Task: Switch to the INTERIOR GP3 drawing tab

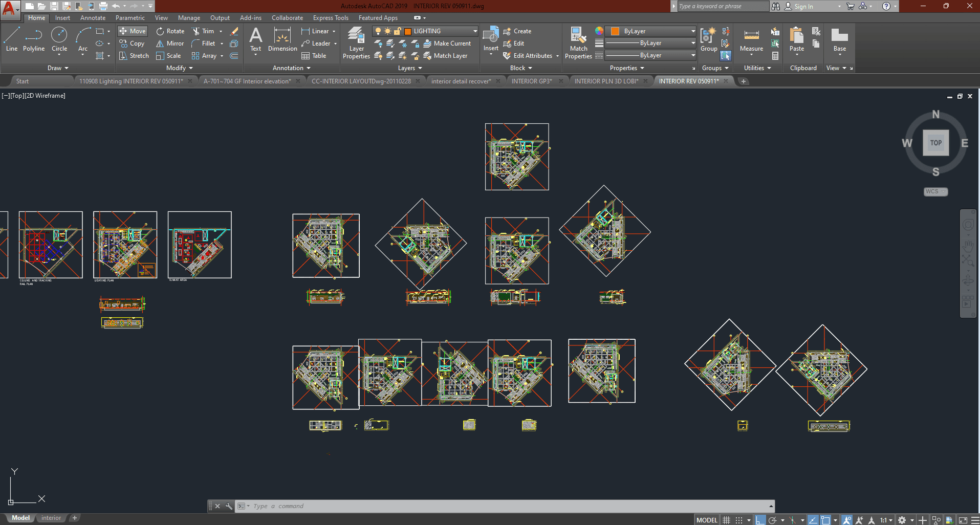Action: coord(532,81)
